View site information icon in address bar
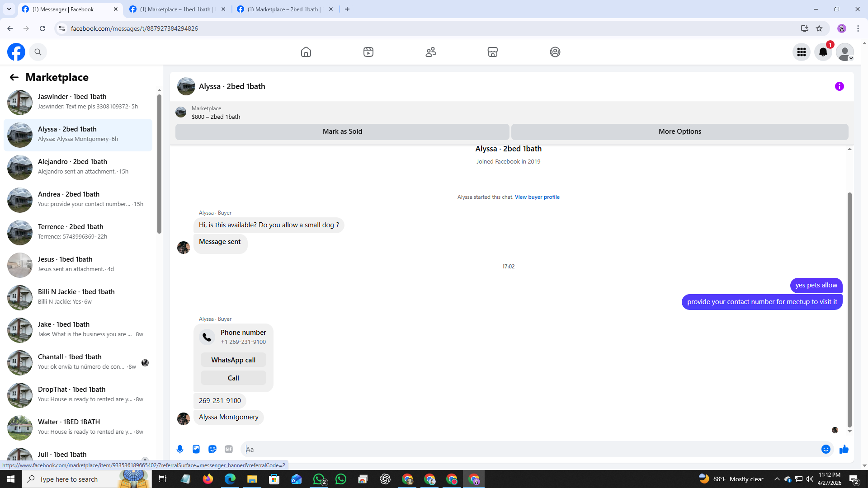 [x=62, y=28]
